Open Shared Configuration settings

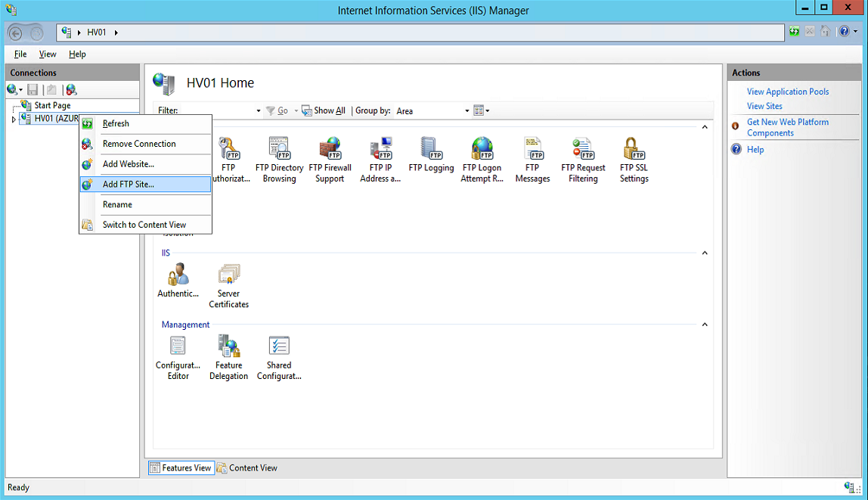(x=279, y=356)
